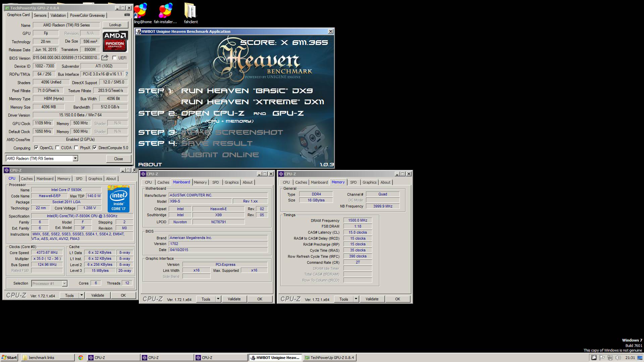The image size is (644, 362).
Task: Switch to Sensors tab in GPU-Z
Action: coord(40,15)
